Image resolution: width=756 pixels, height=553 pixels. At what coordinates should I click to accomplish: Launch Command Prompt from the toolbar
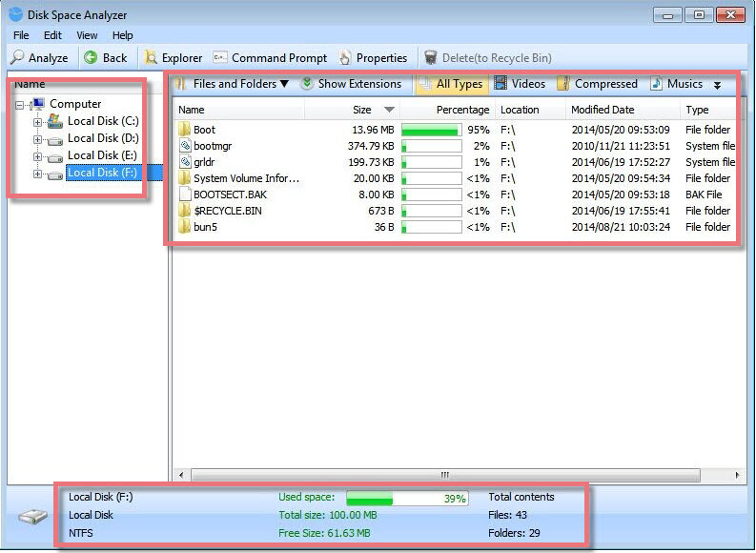click(220, 58)
